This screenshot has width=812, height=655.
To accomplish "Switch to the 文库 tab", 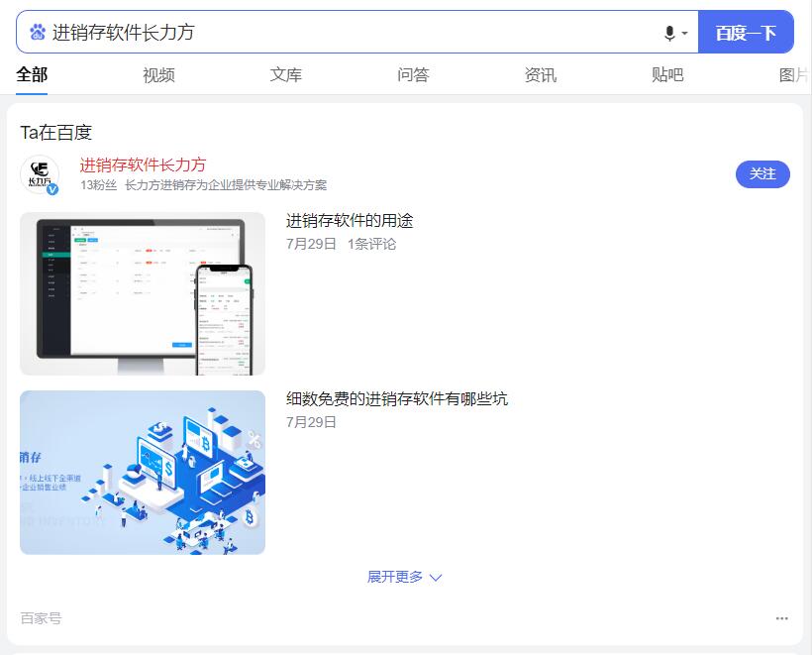I will 286,75.
